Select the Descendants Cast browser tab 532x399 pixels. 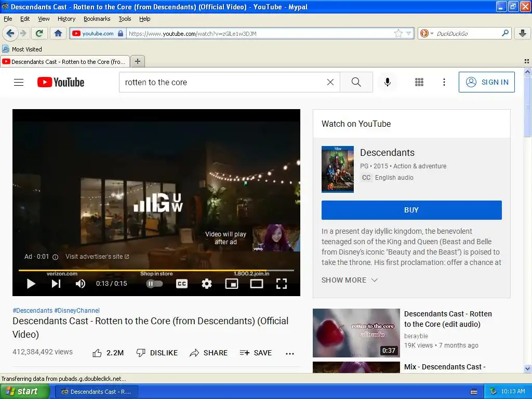[x=65, y=62]
